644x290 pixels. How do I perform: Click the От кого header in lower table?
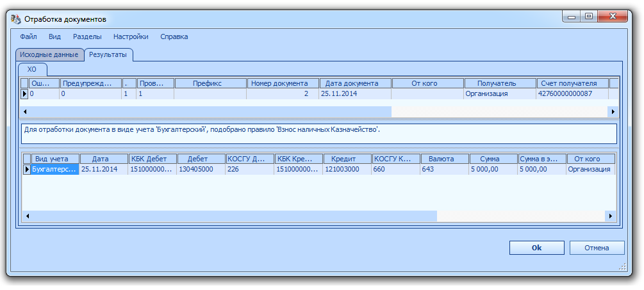coord(591,159)
